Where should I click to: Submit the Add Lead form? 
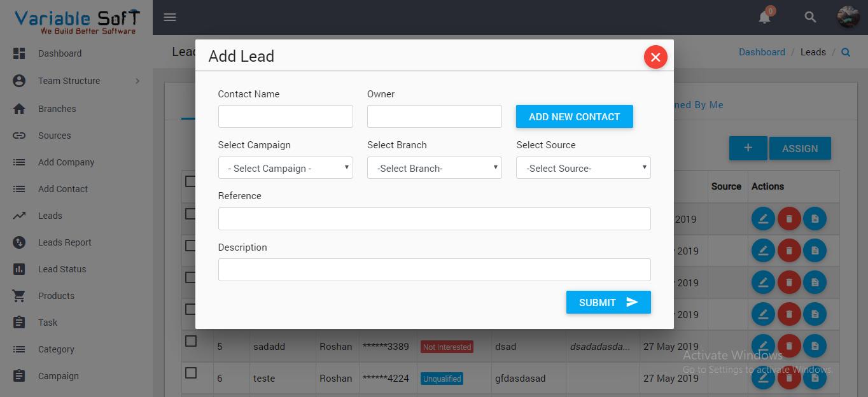(608, 302)
